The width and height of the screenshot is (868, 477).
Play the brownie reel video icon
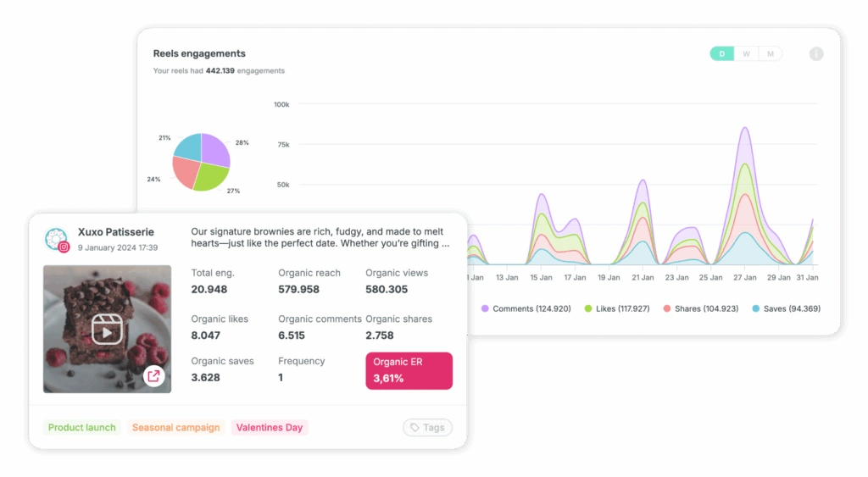pyautogui.click(x=107, y=330)
